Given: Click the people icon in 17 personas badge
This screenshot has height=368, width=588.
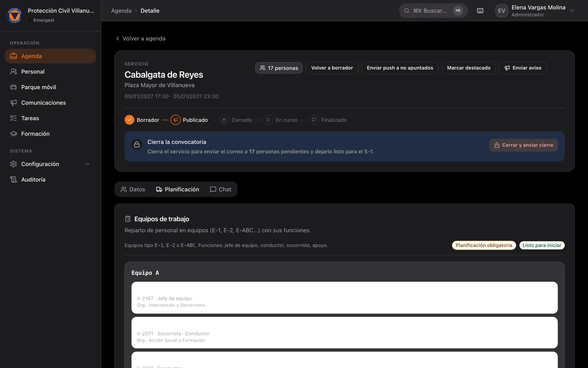Looking at the screenshot, I should [262, 68].
